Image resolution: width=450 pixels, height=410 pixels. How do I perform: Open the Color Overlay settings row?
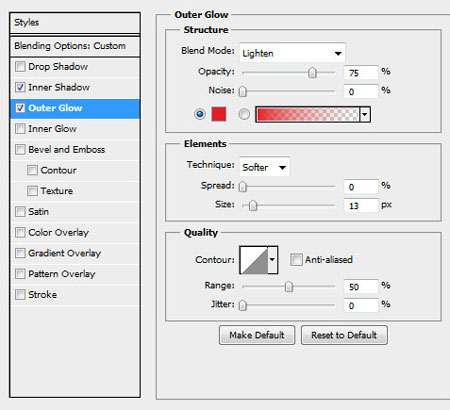(75, 232)
